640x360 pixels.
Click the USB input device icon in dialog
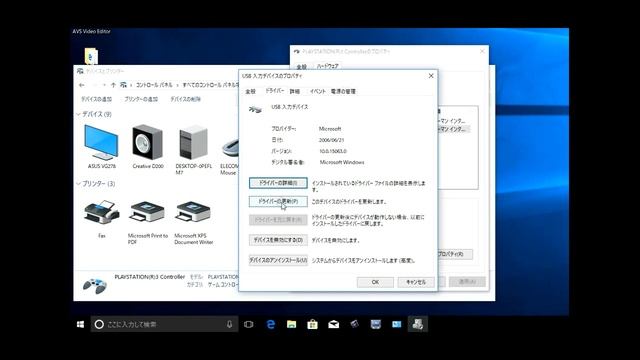pos(255,109)
